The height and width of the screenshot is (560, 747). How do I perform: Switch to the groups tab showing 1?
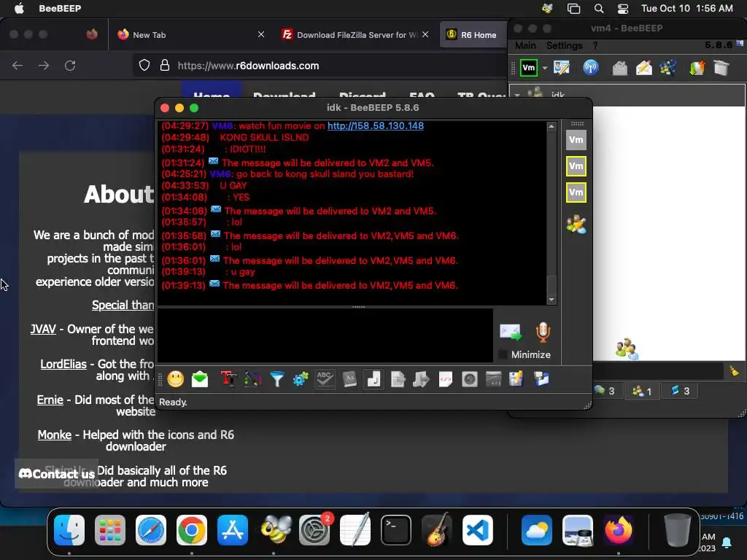[x=642, y=391]
